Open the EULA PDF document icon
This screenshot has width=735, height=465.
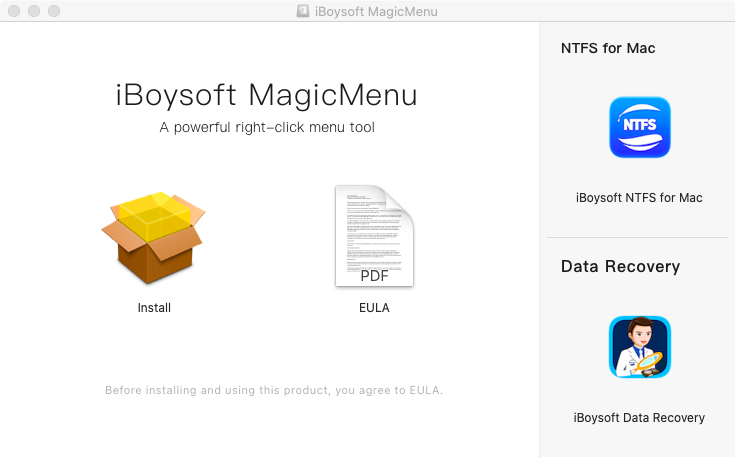click(x=374, y=236)
